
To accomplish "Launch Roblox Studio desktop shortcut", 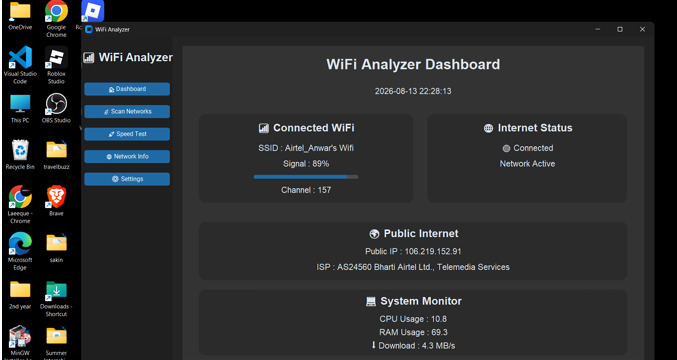I will pyautogui.click(x=56, y=57).
